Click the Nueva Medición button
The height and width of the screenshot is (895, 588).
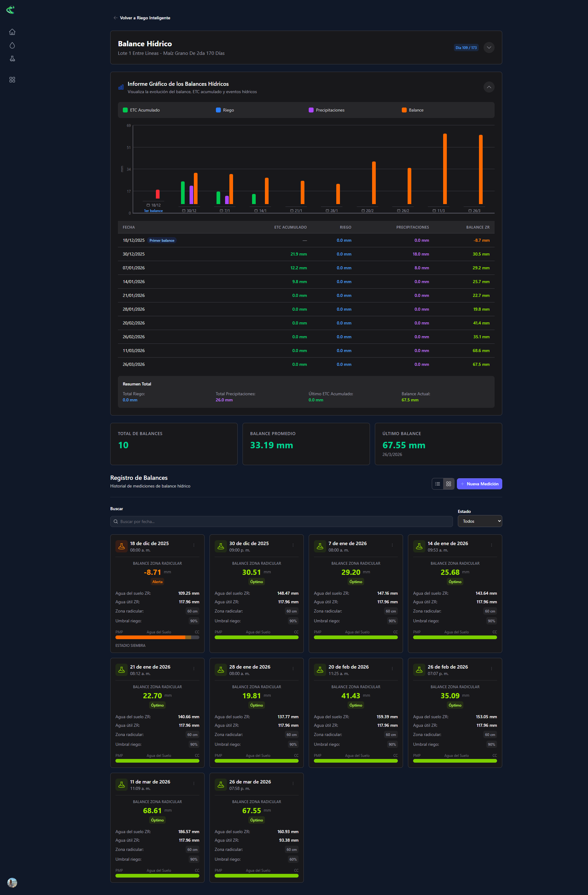479,484
